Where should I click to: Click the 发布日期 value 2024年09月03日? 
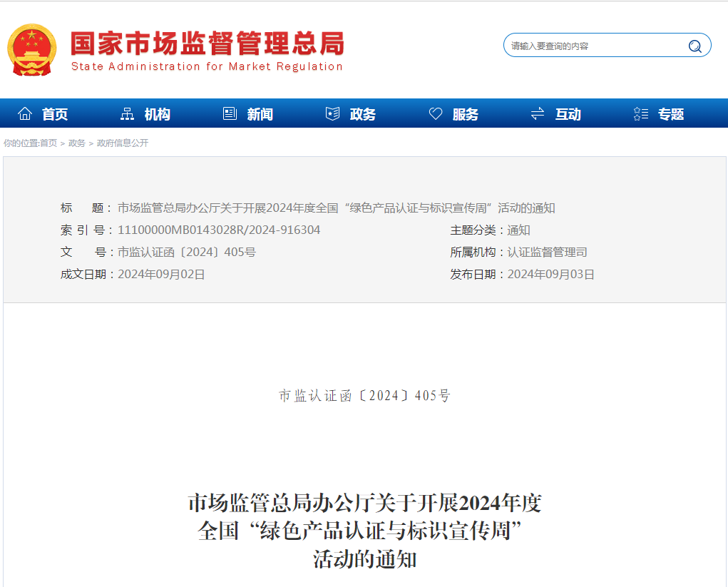(550, 275)
